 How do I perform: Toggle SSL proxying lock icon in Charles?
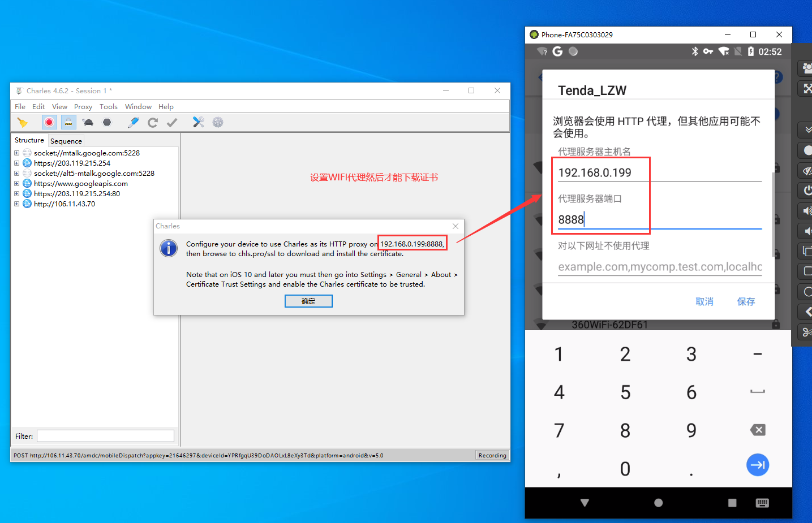coord(68,122)
